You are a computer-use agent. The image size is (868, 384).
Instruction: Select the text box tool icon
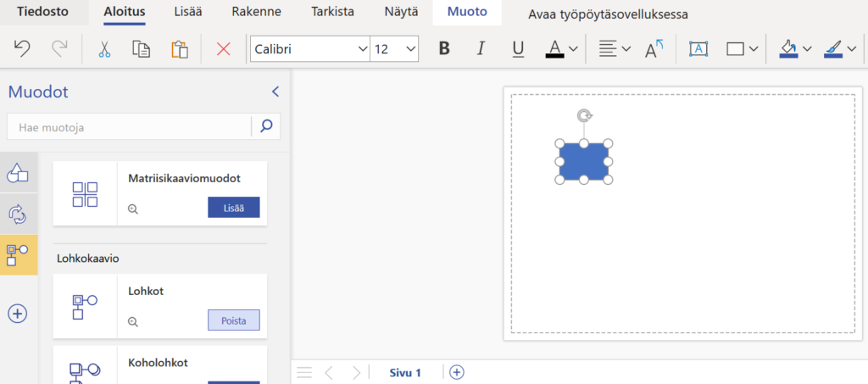(x=698, y=49)
